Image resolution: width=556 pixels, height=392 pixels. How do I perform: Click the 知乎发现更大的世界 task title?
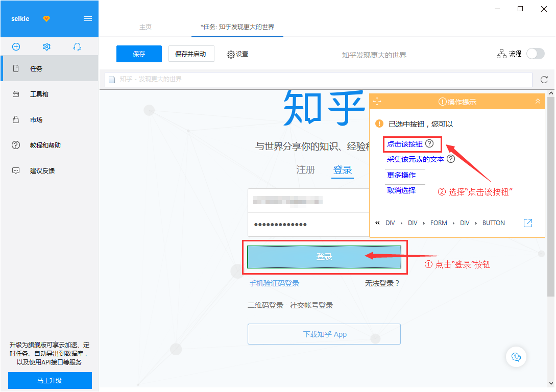coord(374,55)
